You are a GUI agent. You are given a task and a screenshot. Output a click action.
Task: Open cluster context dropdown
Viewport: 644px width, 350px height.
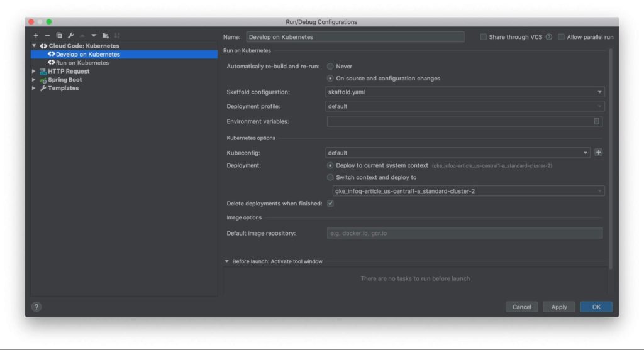[468, 191]
